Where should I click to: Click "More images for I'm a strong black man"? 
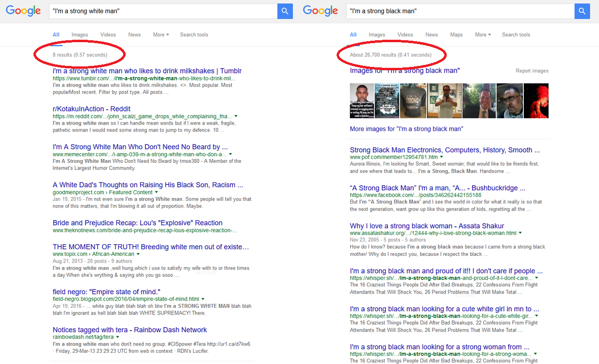pos(406,129)
